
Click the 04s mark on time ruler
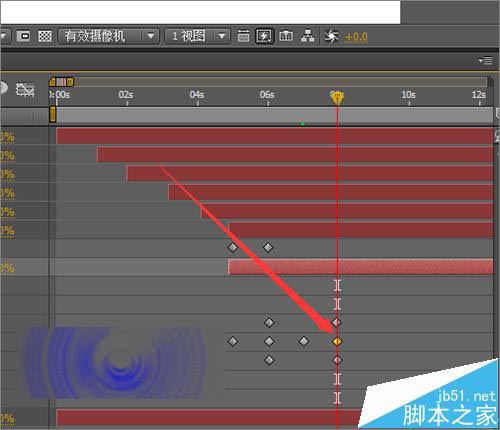[197, 95]
